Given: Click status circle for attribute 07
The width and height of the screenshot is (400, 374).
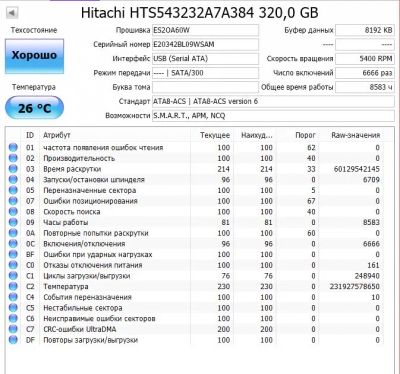Looking at the screenshot, I should click(x=13, y=201).
